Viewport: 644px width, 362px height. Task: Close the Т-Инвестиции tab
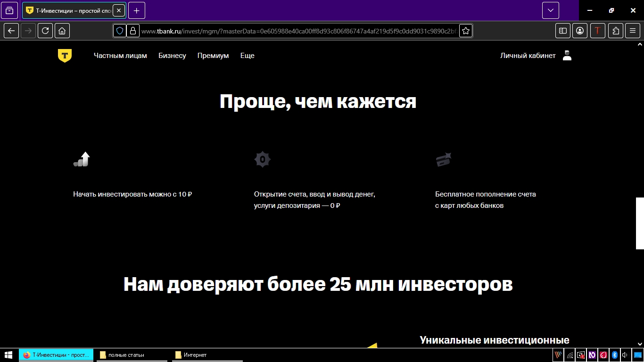tap(119, 10)
